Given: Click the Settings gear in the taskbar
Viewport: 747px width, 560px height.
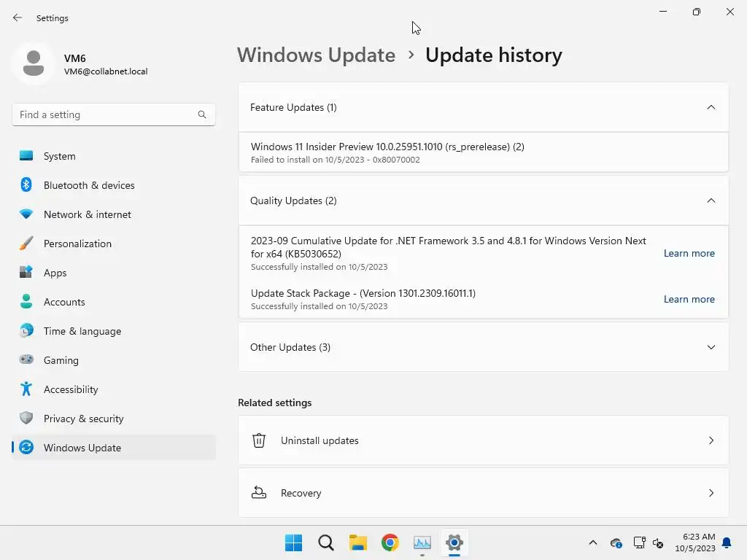Looking at the screenshot, I should click(454, 542).
